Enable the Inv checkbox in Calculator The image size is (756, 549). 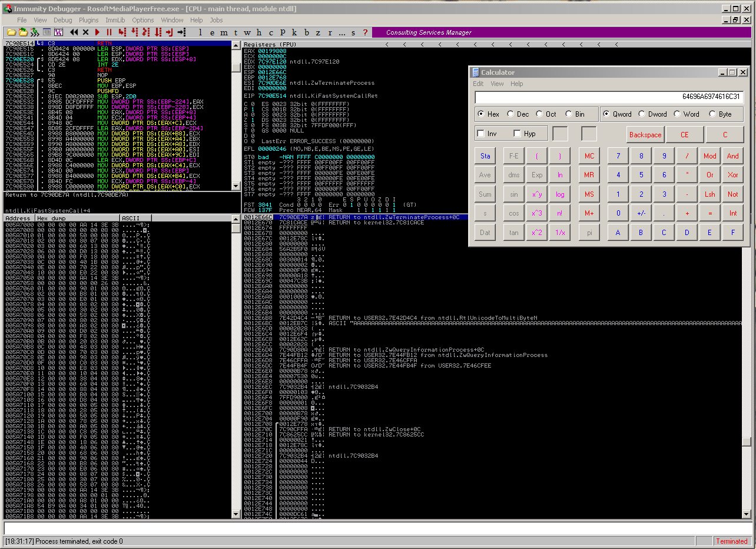(x=487, y=134)
